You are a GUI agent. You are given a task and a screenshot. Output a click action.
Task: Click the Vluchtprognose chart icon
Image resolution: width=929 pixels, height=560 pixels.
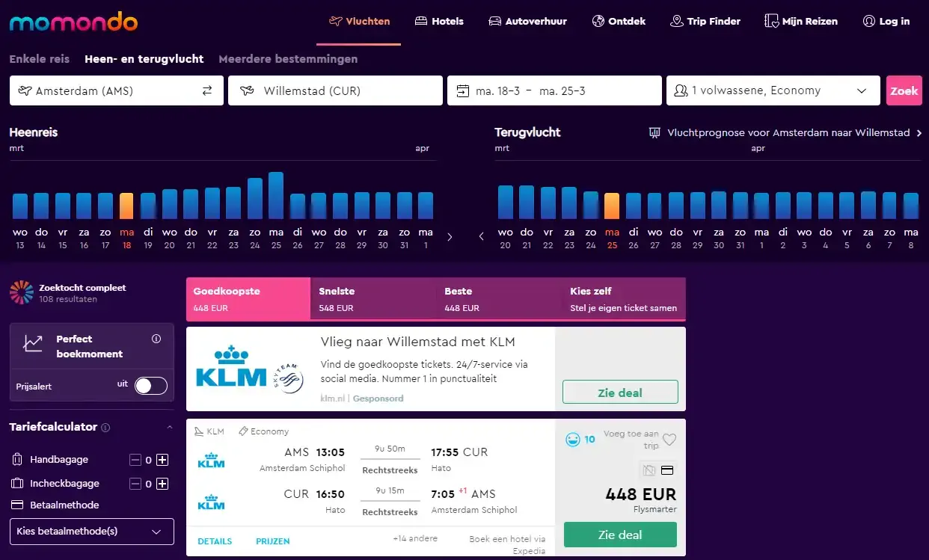tap(654, 133)
